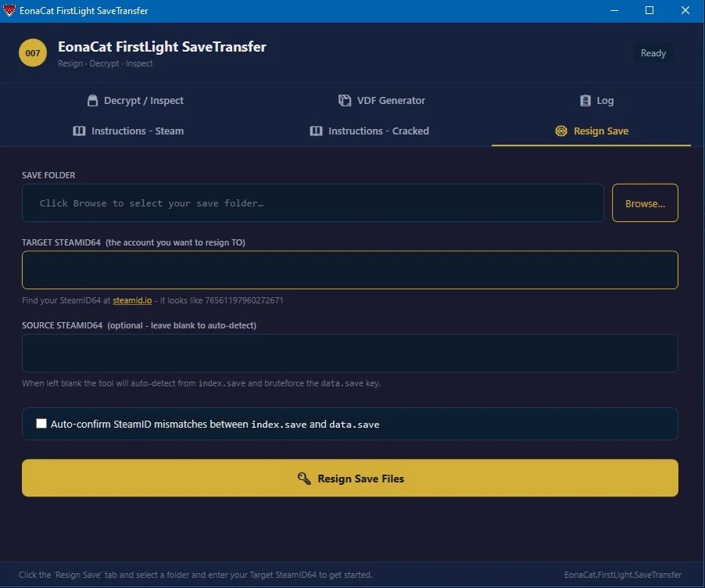Select the Resign Save tab label
This screenshot has height=588, width=705.
click(601, 131)
